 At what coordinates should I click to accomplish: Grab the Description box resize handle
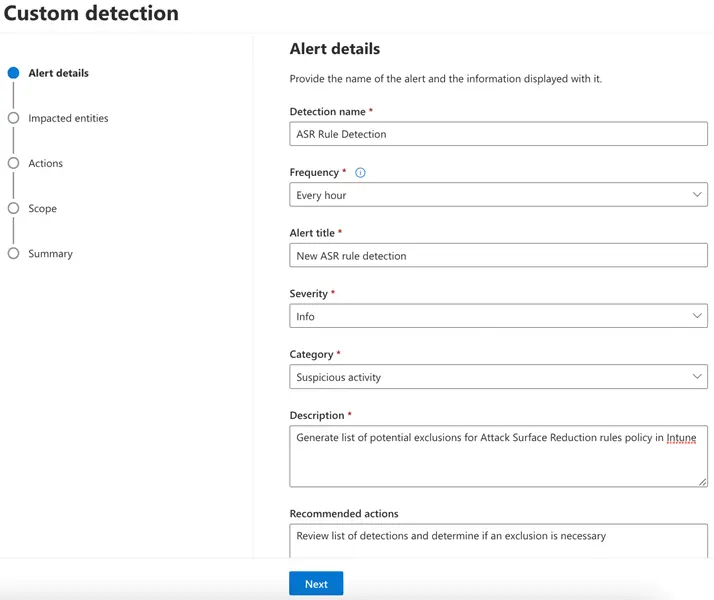(702, 482)
